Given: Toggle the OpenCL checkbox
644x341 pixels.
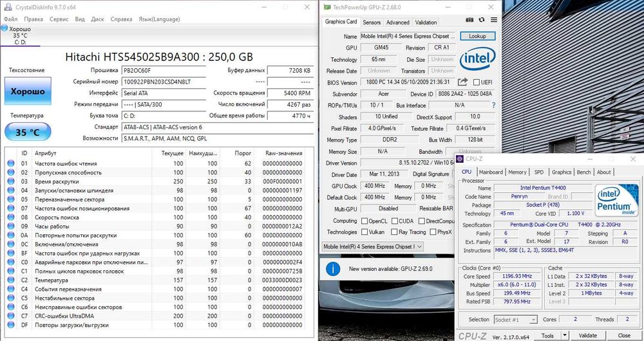Looking at the screenshot, I should [x=364, y=221].
